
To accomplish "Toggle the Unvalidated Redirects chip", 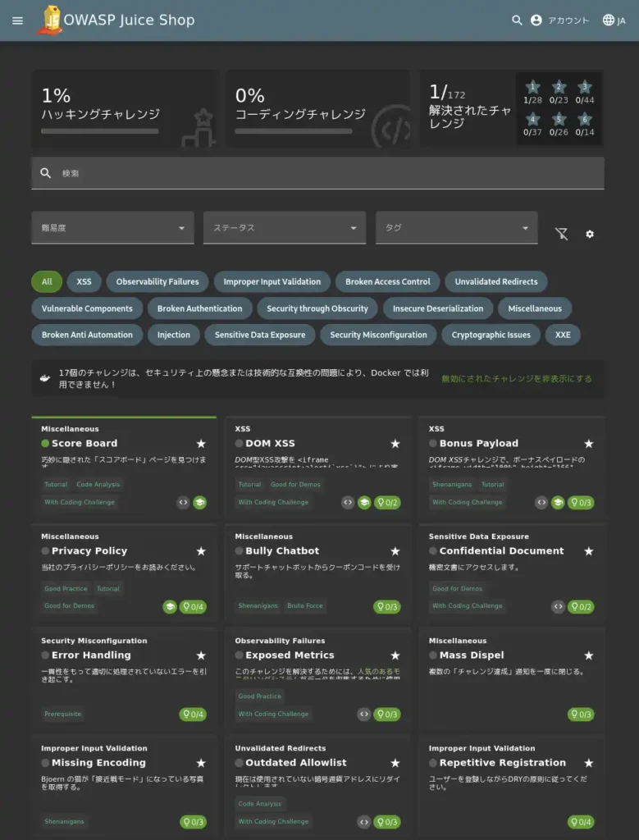I will 496,282.
